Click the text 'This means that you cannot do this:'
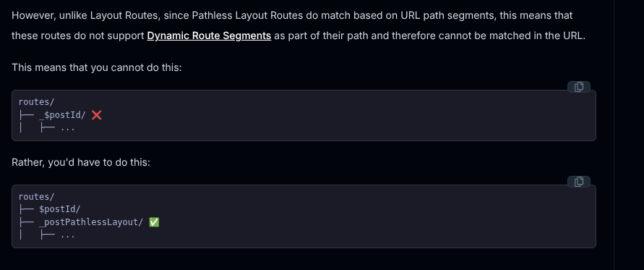Viewport: 644px width, 270px height. pos(97,67)
